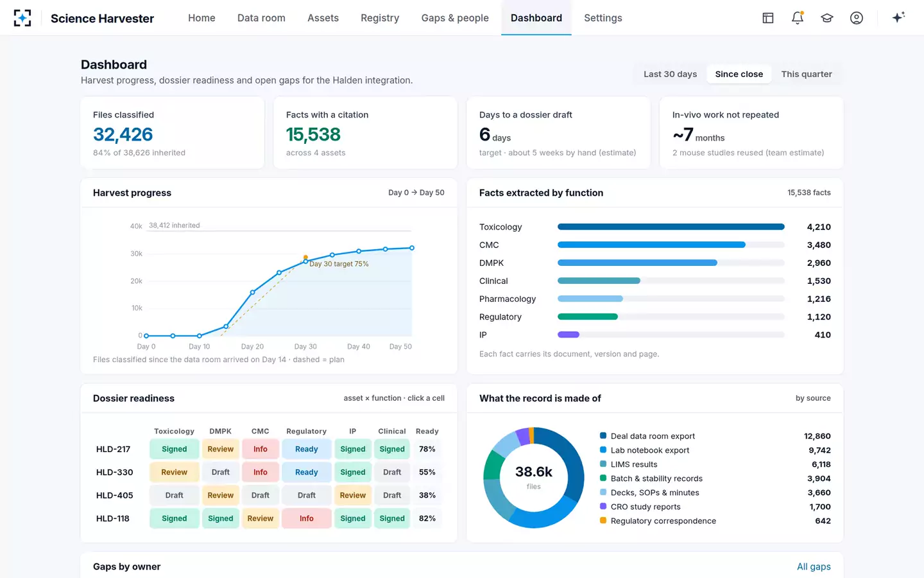
Task: Click the Toxicology facts bar
Action: coord(671,227)
